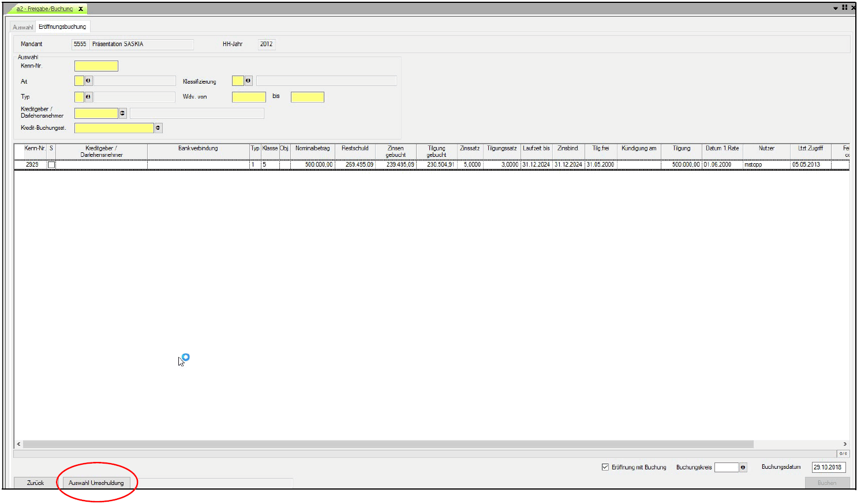The height and width of the screenshot is (504, 857).
Task: Click search icon beside Kreditgeber / Darlehensnehmer field
Action: pos(122,114)
